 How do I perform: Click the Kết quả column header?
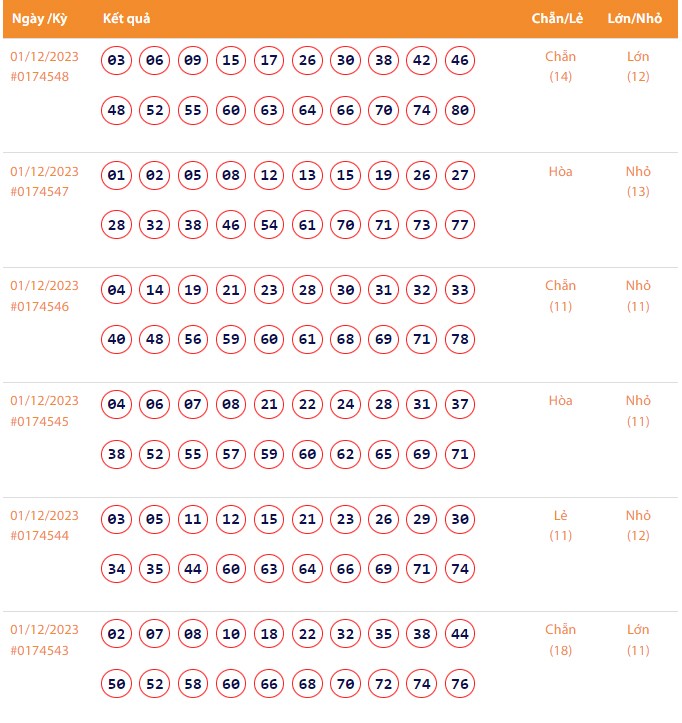pos(126,19)
